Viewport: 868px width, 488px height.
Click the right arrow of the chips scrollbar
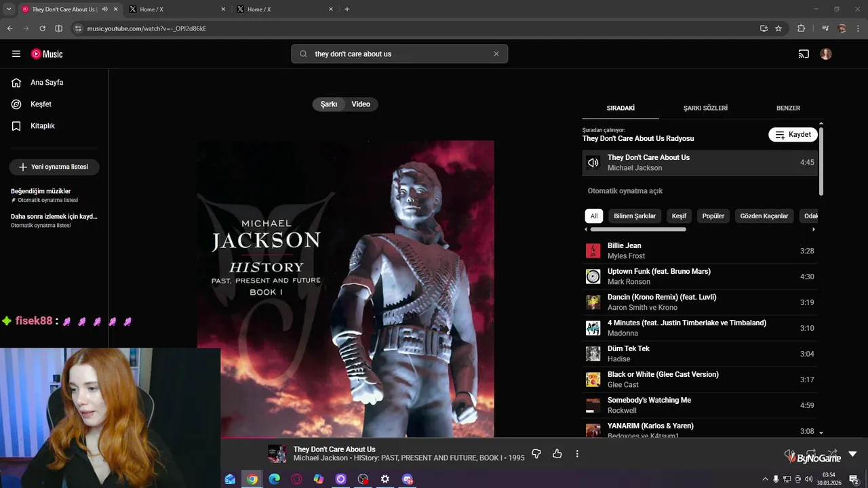tap(814, 229)
